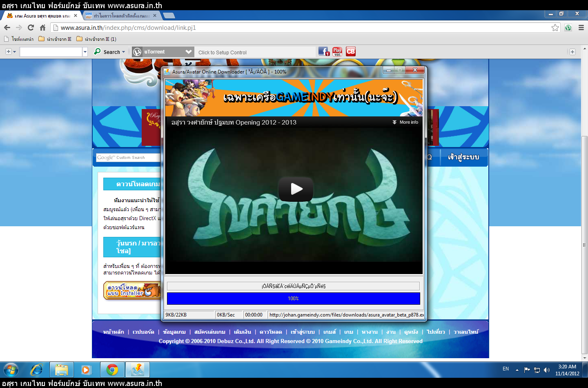The height and width of the screenshot is (388, 588).
Task: Open the ไปเที่ยว footer link
Action: tap(436, 332)
